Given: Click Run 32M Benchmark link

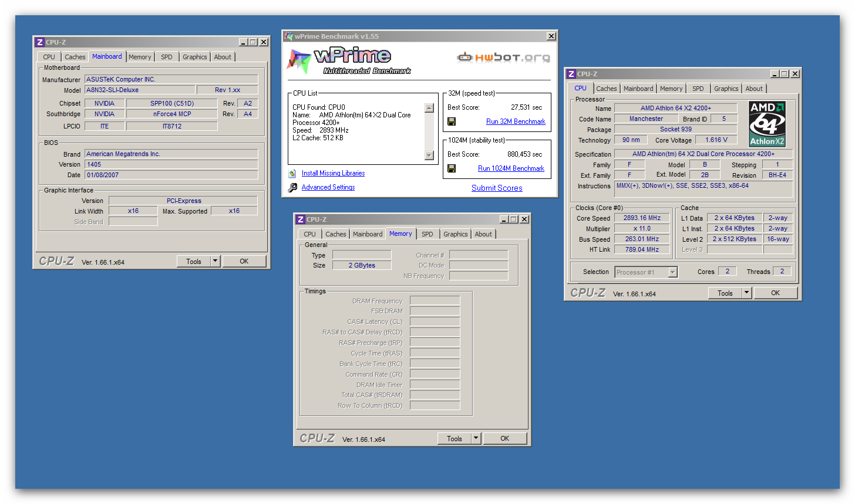Looking at the screenshot, I should coord(516,121).
